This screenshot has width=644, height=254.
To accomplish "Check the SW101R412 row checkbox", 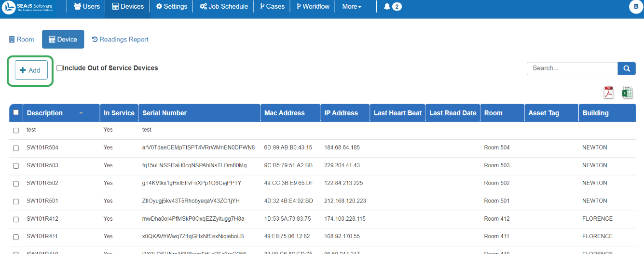I will coord(16,219).
